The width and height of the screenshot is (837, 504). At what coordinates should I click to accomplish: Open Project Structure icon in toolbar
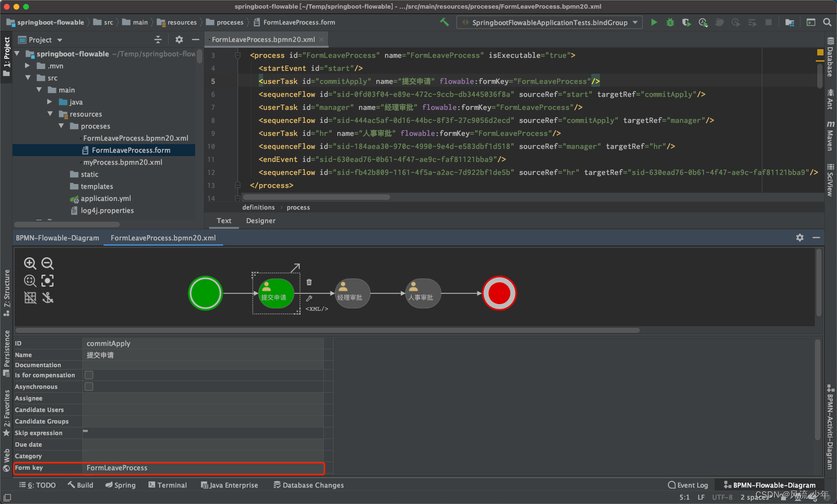coord(790,22)
